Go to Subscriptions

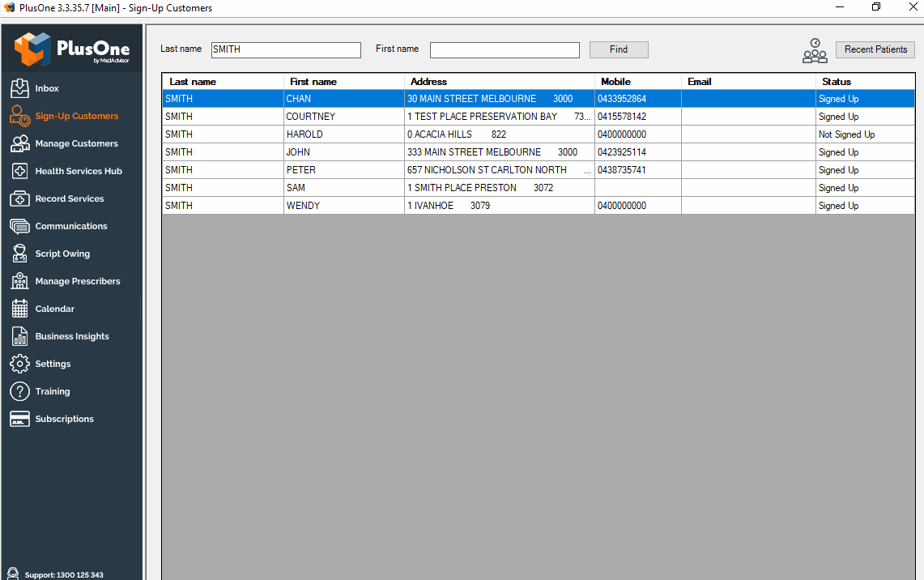[64, 419]
